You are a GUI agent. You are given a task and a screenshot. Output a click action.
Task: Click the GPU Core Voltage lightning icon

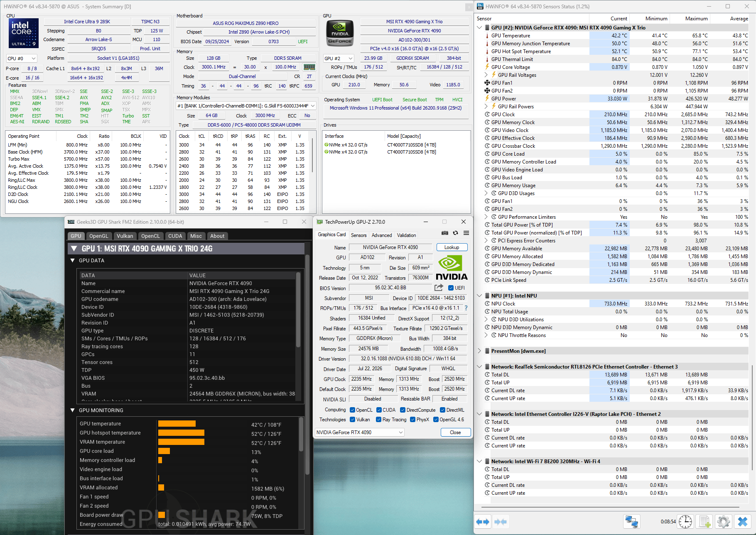pos(487,67)
